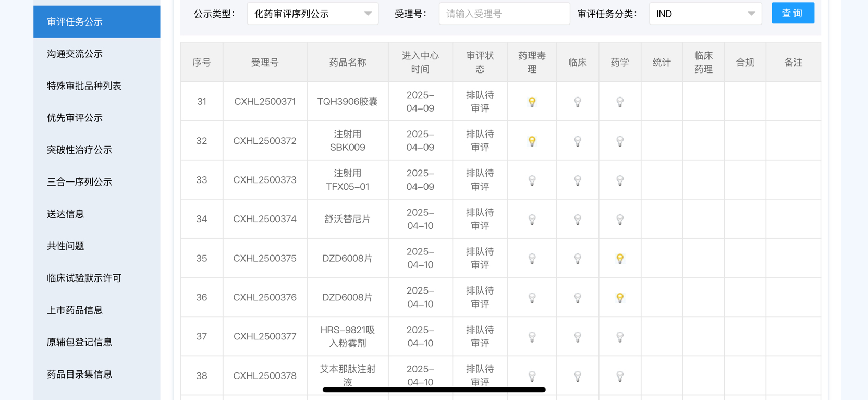Click the 临床 bulb icon for CXHL2500371

578,102
